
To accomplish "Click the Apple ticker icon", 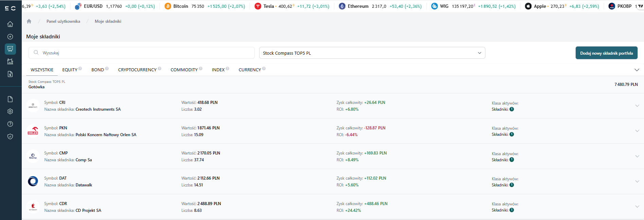I will click(528, 6).
